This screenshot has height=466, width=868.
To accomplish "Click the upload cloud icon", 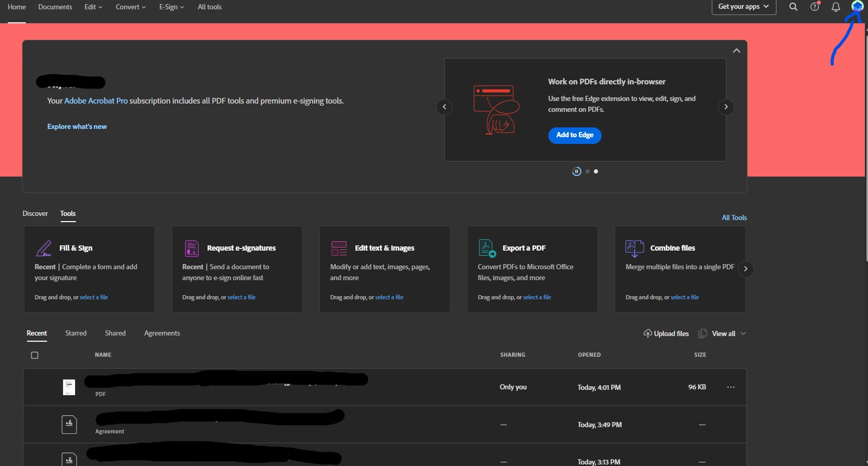I will (x=648, y=333).
